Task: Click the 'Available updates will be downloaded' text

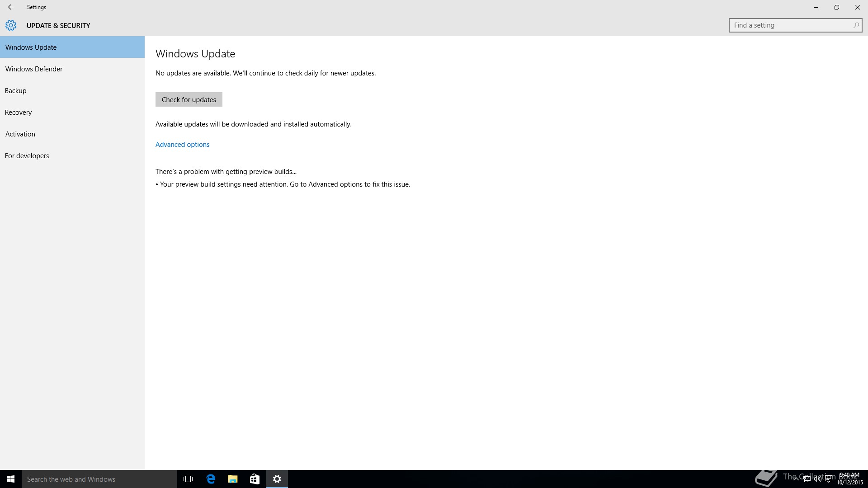Action: click(254, 124)
